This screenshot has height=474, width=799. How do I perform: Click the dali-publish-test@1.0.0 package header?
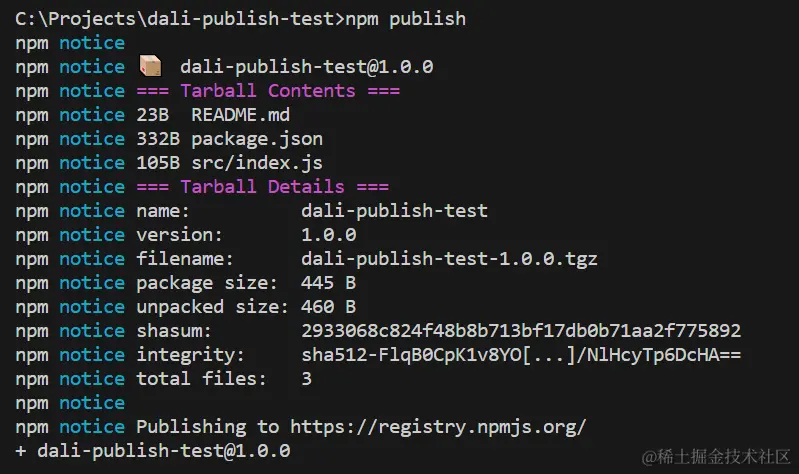[x=306, y=67]
